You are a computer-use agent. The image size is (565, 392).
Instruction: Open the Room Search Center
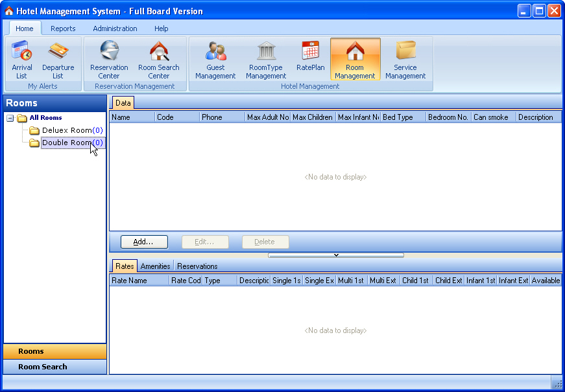click(159, 60)
